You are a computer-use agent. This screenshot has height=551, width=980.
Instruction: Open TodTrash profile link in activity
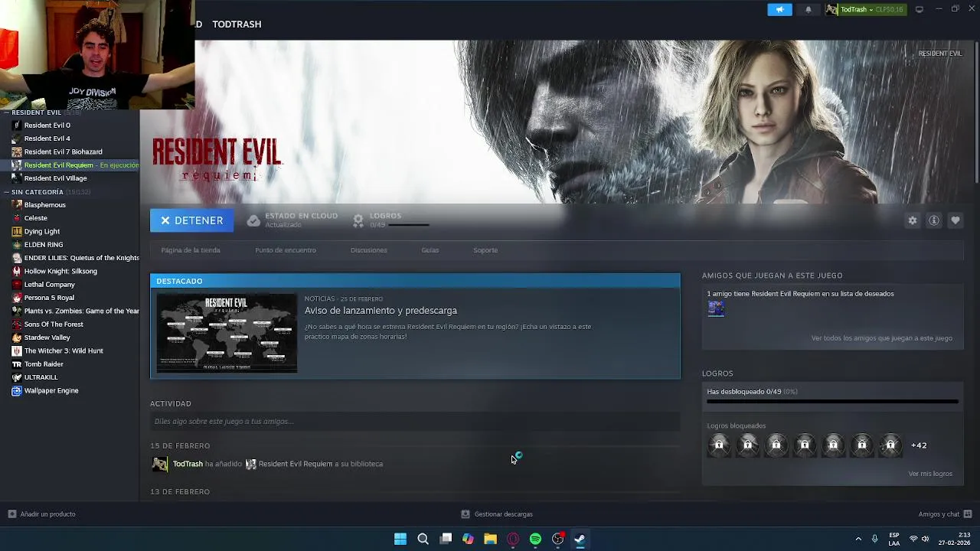click(x=188, y=464)
